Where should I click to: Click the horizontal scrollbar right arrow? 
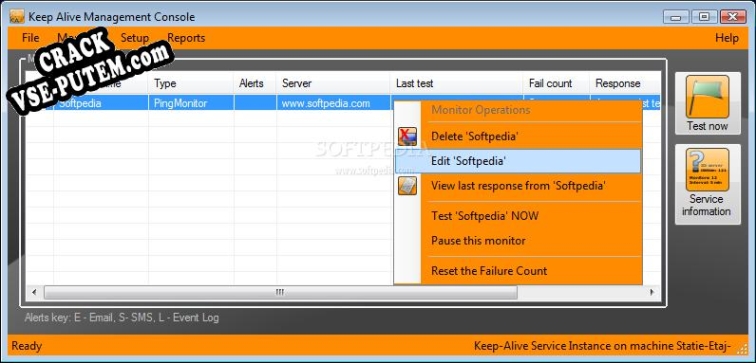(x=652, y=292)
